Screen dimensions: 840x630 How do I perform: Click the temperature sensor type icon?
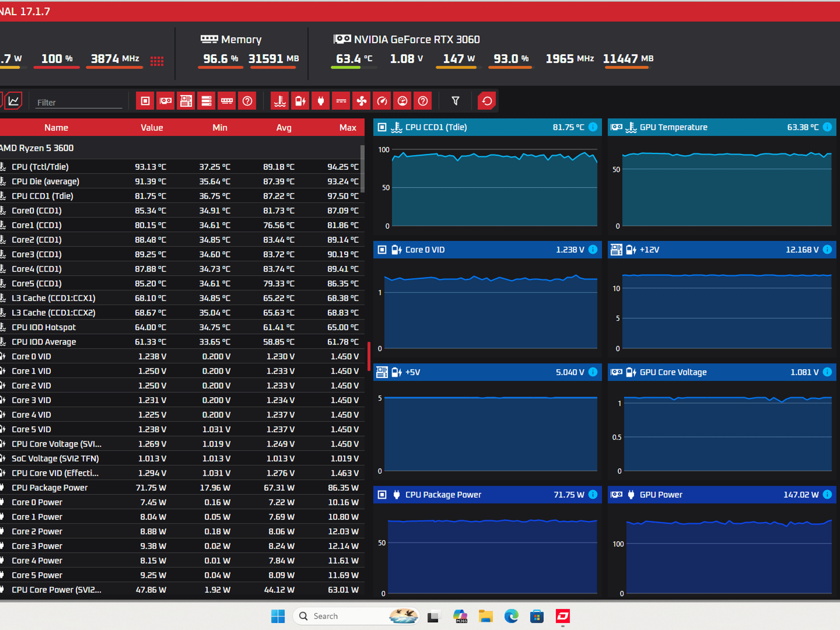[280, 101]
